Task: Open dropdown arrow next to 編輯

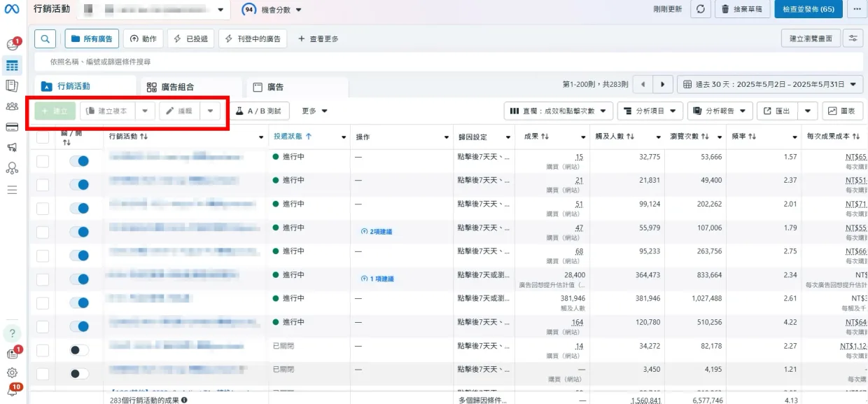Action: (210, 111)
